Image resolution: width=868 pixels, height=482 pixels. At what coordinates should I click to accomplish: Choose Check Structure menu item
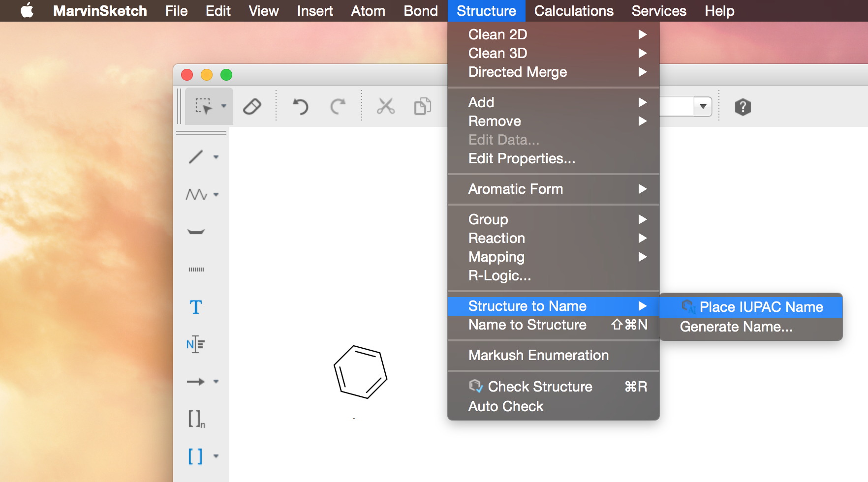click(554, 387)
